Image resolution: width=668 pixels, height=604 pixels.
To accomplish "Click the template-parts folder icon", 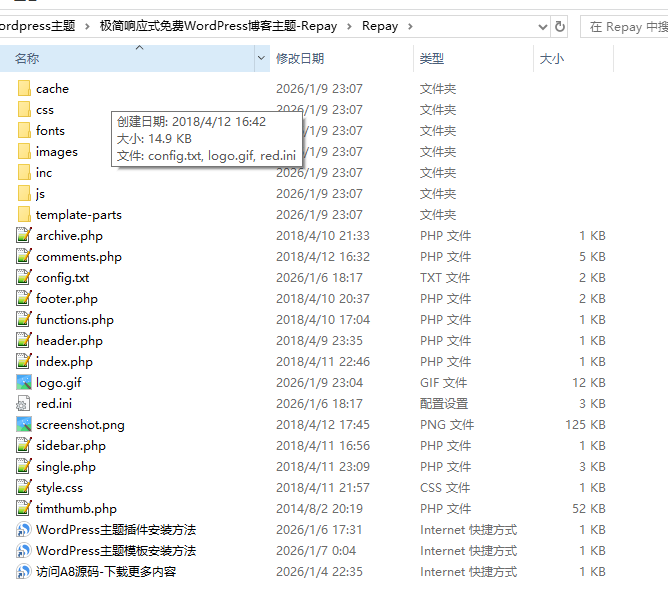I will (x=24, y=215).
